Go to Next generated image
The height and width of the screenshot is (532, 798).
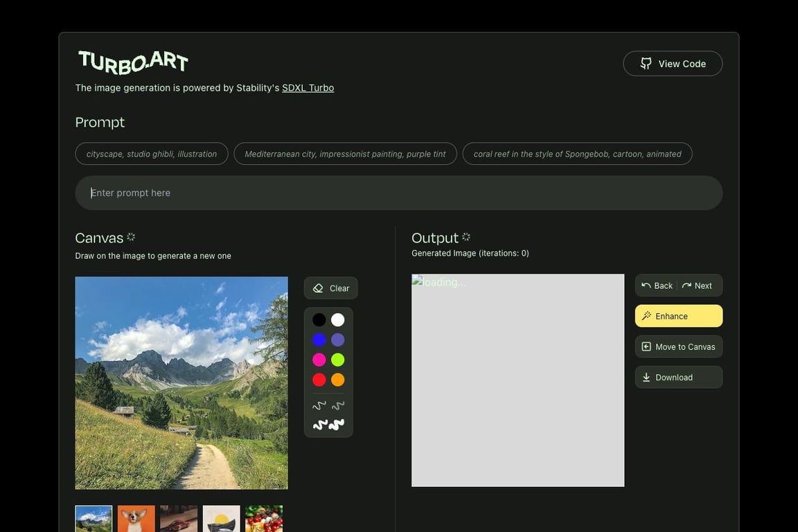[698, 285]
